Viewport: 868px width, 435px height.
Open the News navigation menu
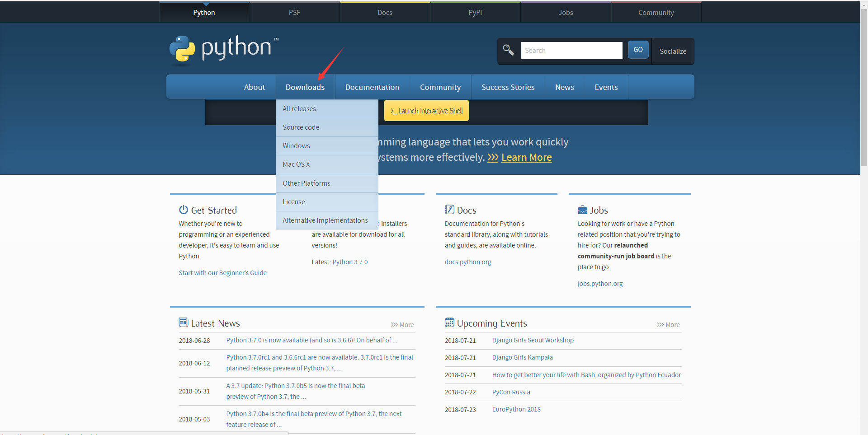point(565,87)
